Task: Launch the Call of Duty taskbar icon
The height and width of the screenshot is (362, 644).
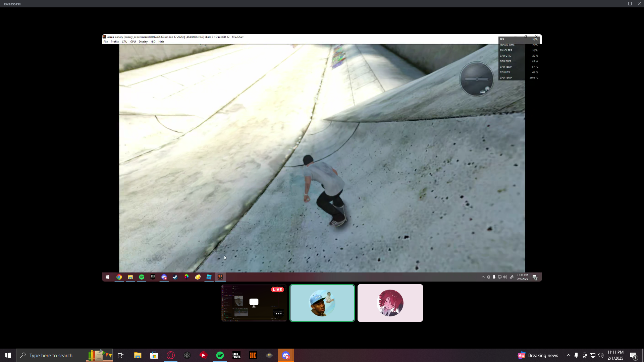Action: coord(236,355)
